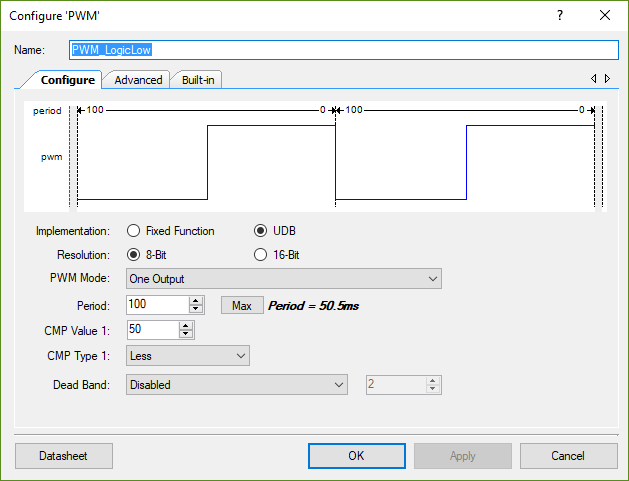Click the Max period button
This screenshot has width=629, height=481.
[x=242, y=306]
